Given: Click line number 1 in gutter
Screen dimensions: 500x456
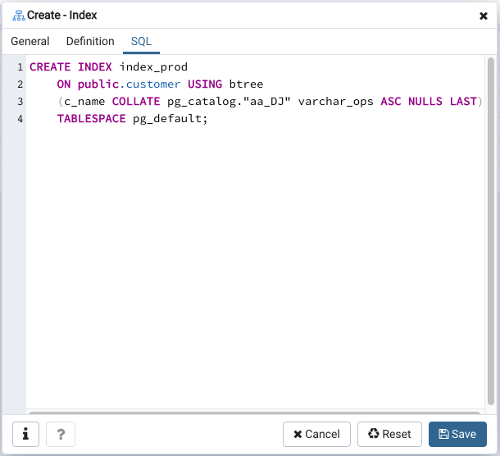Looking at the screenshot, I should 20,67.
